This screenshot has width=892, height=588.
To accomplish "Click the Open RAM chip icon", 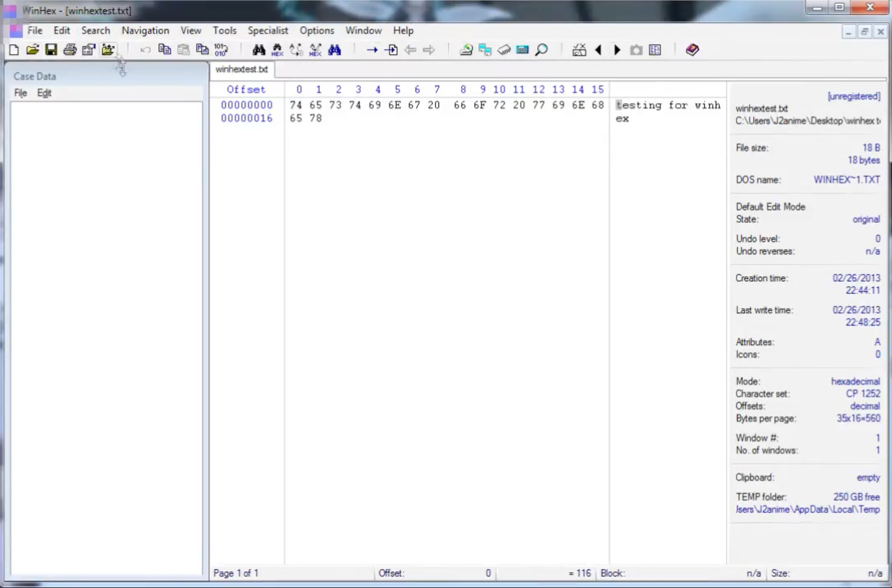I will [x=504, y=50].
